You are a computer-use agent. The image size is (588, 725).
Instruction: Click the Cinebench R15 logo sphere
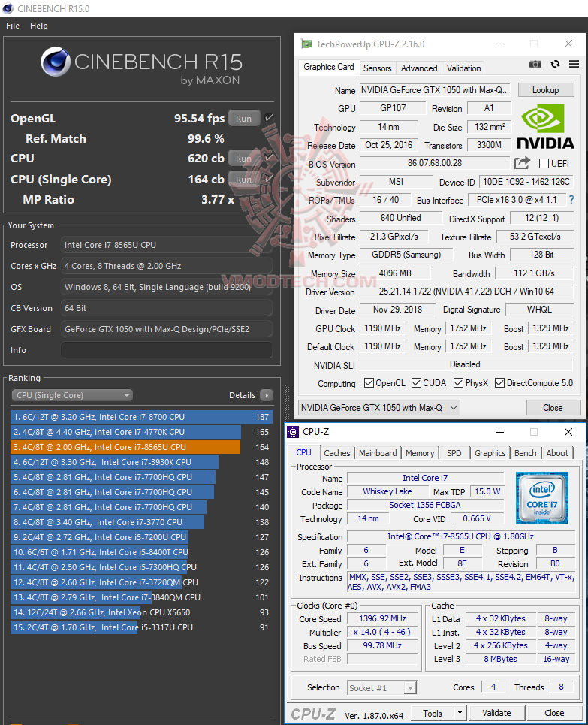56,62
